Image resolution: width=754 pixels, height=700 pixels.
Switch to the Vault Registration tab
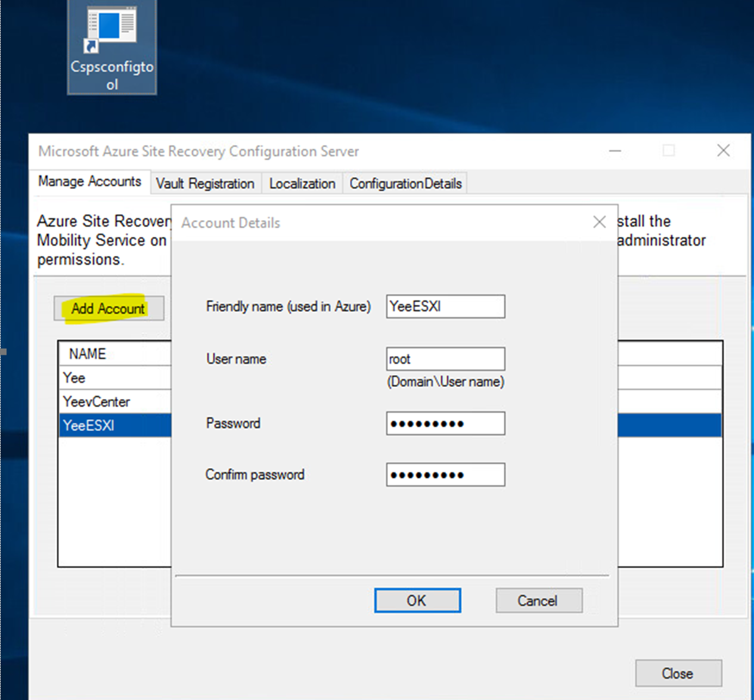tap(205, 183)
